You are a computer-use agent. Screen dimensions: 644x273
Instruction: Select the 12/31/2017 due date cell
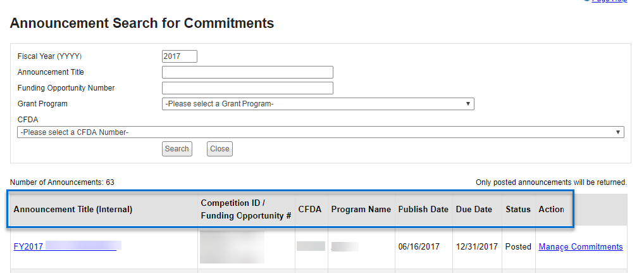click(x=476, y=246)
